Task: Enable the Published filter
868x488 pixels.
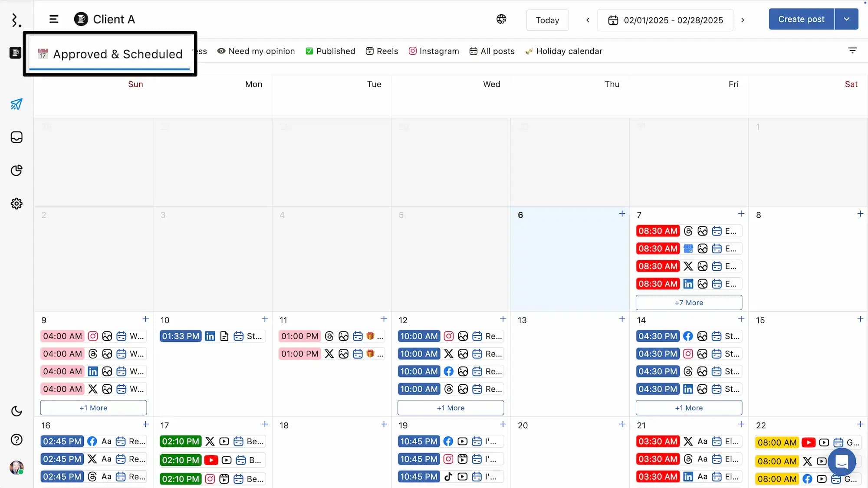Action: (x=330, y=51)
